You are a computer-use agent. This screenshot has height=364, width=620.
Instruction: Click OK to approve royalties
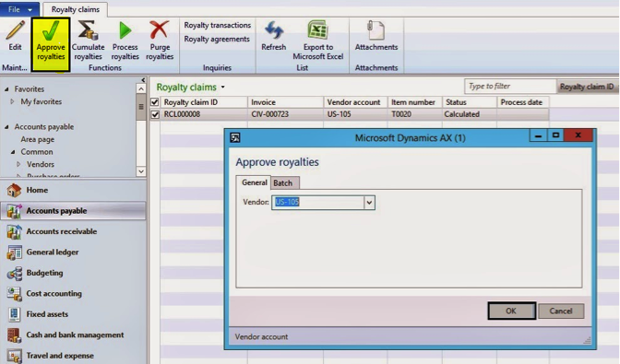tap(511, 311)
